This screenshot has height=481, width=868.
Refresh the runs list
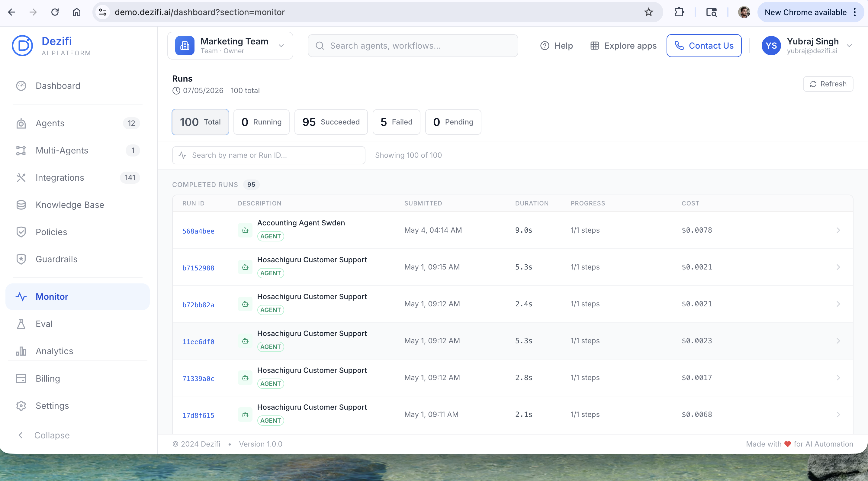828,84
